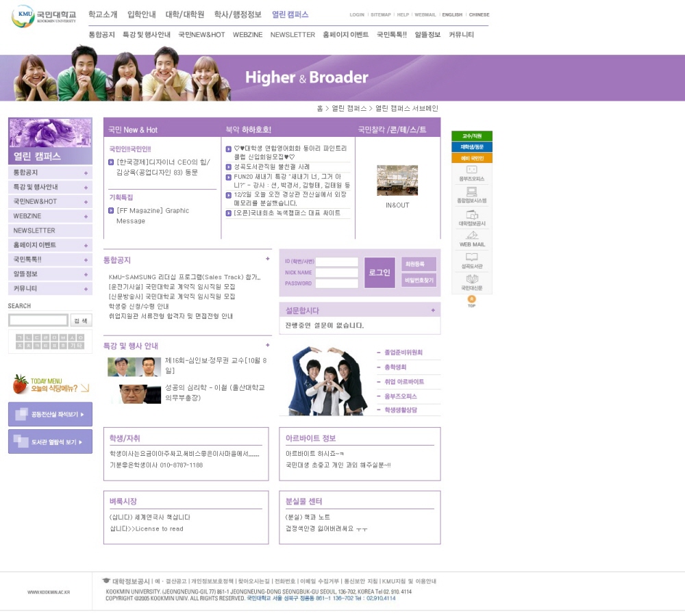685x616 pixels.
Task: Expand the 통합공지 section plus sign
Action: (x=267, y=259)
